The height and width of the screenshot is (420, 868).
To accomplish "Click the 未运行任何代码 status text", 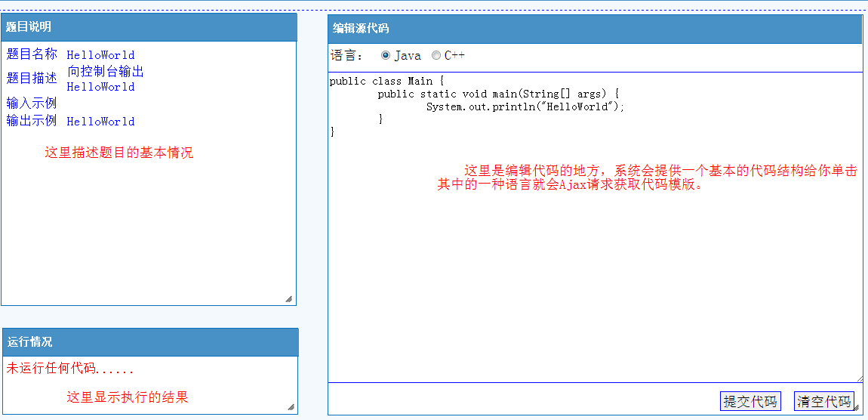I will coord(69,369).
